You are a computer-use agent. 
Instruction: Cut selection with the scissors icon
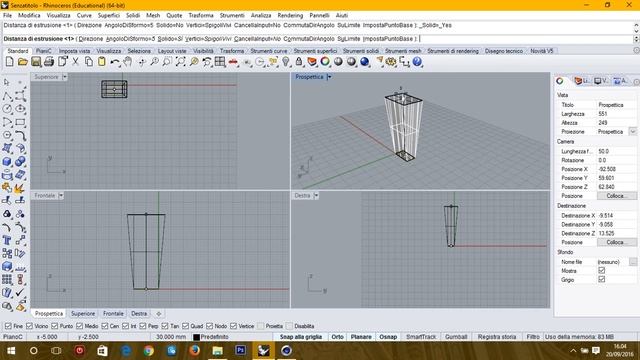[x=76, y=62]
